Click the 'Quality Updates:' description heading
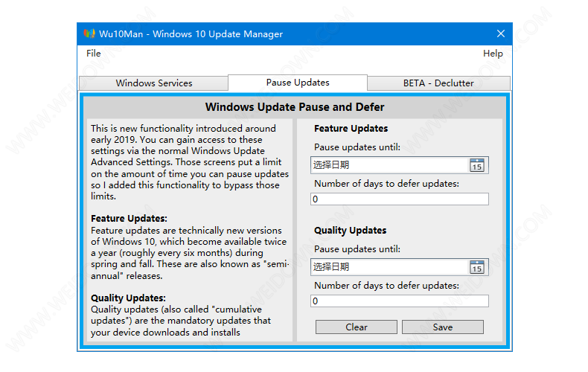This screenshot has width=588, height=372. 128,298
